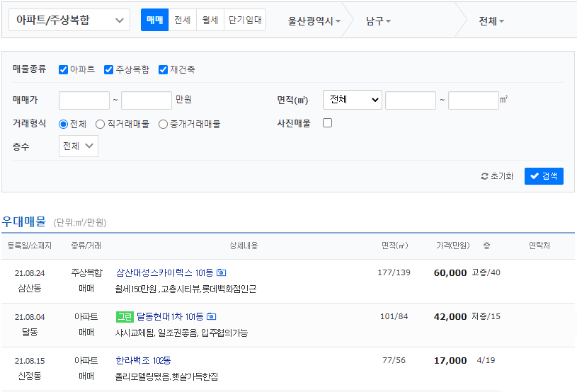Click camera icon beside 달동현대1차 101동
Image resolution: width=577 pixels, height=392 pixels.
coord(211,316)
